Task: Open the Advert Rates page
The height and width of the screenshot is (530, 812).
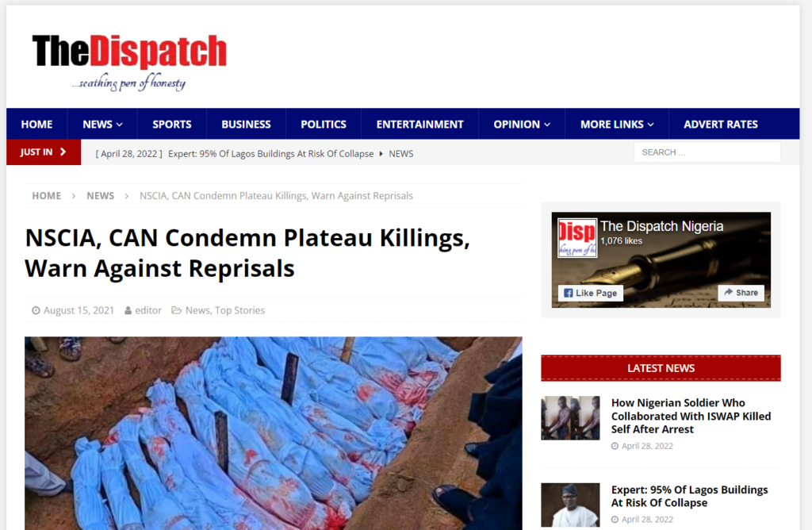Action: [720, 125]
